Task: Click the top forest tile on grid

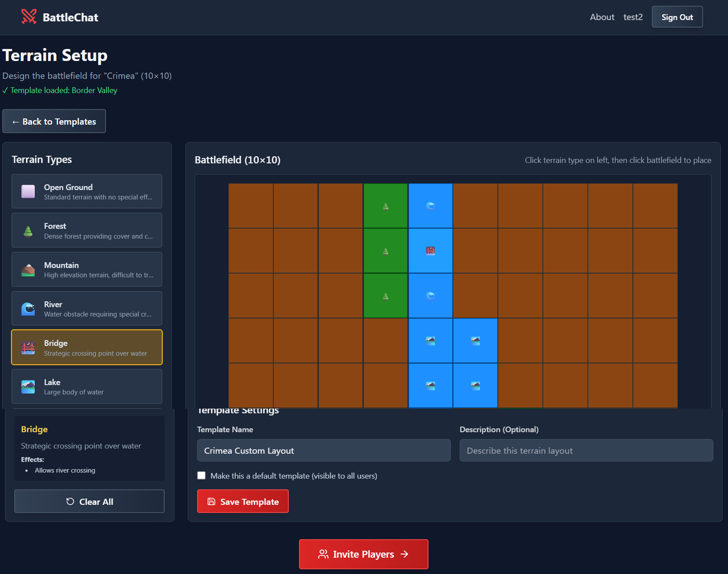Action: pyautogui.click(x=385, y=206)
